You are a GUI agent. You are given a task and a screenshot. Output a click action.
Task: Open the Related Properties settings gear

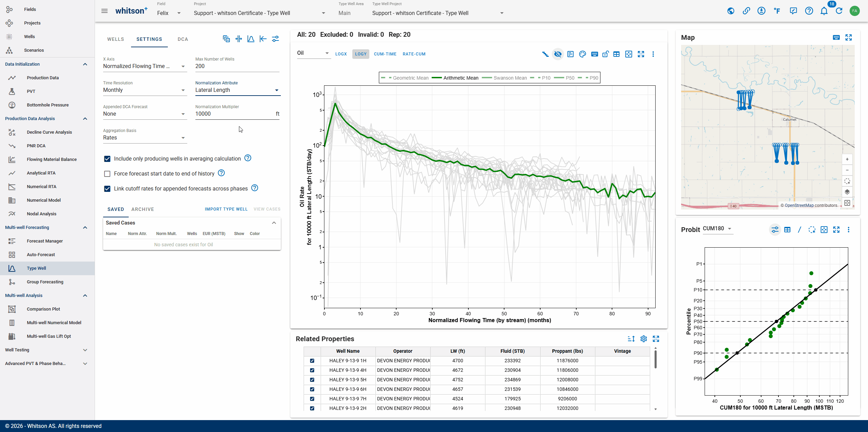click(x=643, y=339)
